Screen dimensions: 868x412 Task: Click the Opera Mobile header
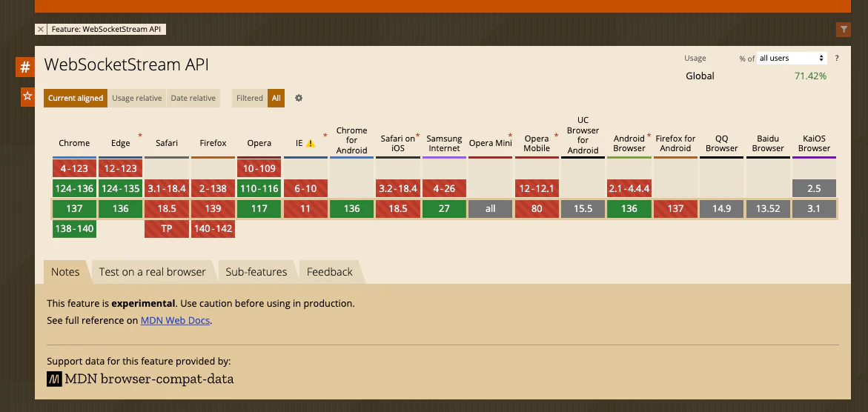pos(537,144)
